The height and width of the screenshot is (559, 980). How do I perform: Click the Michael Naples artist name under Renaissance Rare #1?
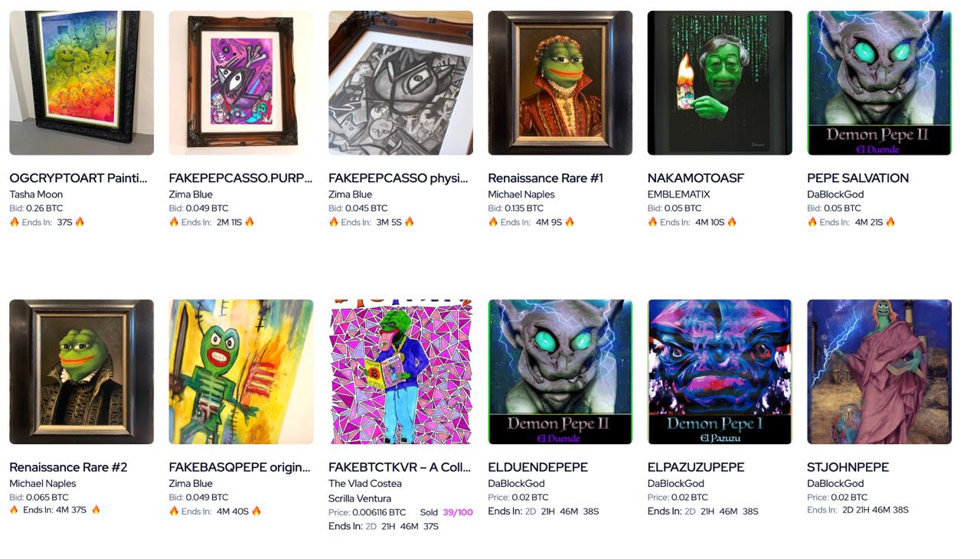click(521, 195)
